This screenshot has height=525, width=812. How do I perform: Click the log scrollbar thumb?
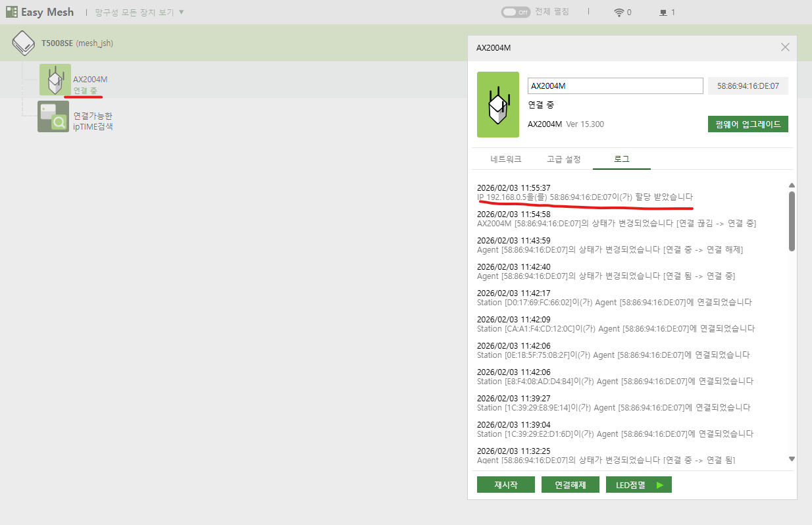pyautogui.click(x=792, y=221)
